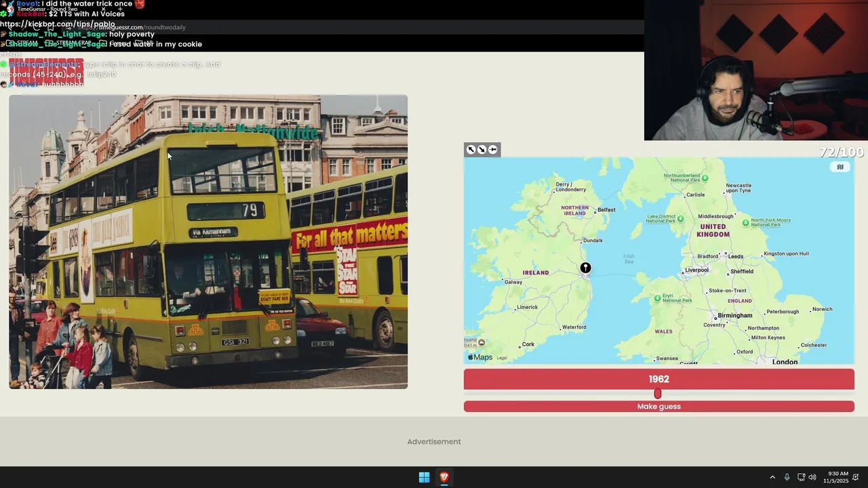Click the Derry / Londonderry map label

tap(570, 186)
